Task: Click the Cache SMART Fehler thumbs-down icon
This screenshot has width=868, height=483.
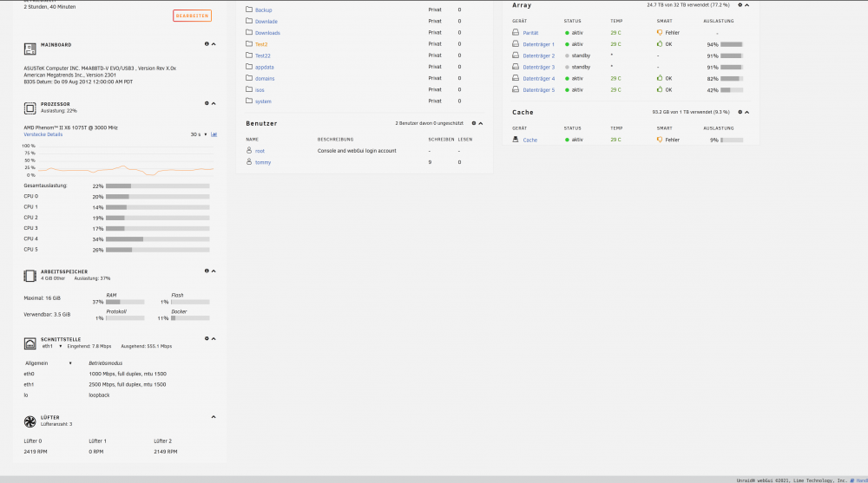Action: tap(660, 140)
